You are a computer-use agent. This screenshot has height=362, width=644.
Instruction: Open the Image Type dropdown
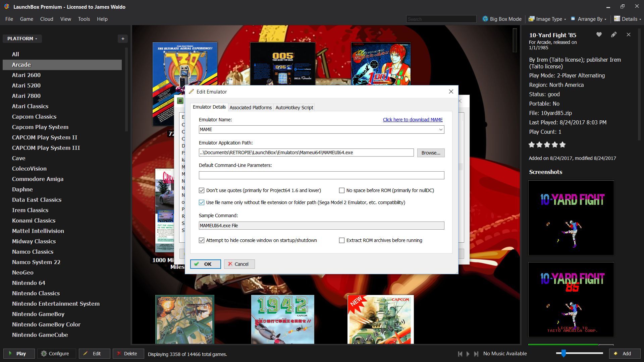click(x=547, y=19)
